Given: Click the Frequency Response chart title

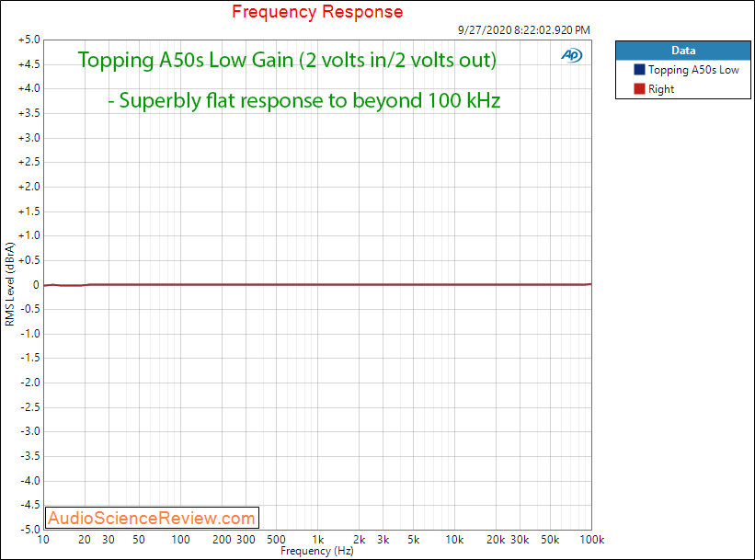Looking at the screenshot, I should point(317,12).
